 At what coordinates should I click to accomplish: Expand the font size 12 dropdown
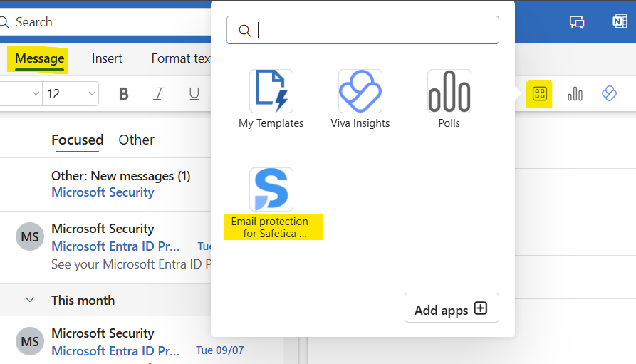pyautogui.click(x=92, y=94)
